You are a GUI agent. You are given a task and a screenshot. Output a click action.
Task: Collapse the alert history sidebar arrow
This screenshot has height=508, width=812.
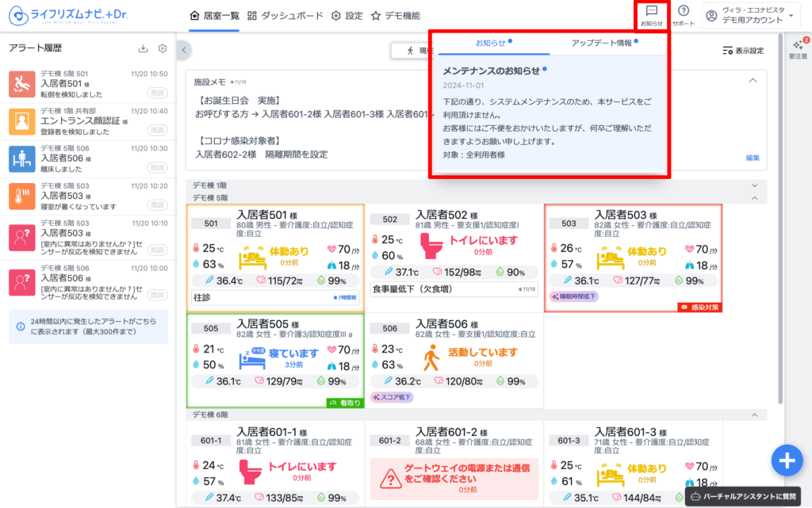(x=184, y=50)
